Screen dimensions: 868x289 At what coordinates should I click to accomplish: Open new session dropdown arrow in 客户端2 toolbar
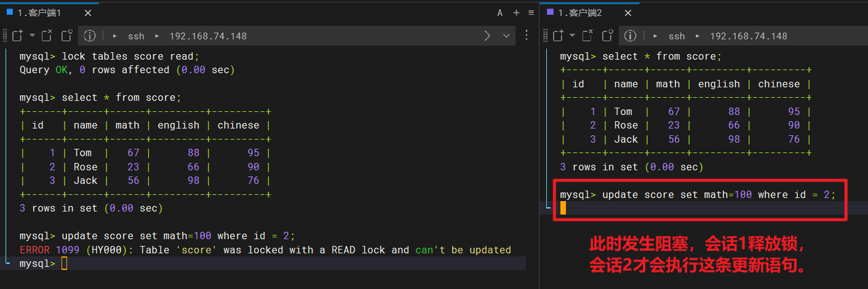tap(573, 36)
